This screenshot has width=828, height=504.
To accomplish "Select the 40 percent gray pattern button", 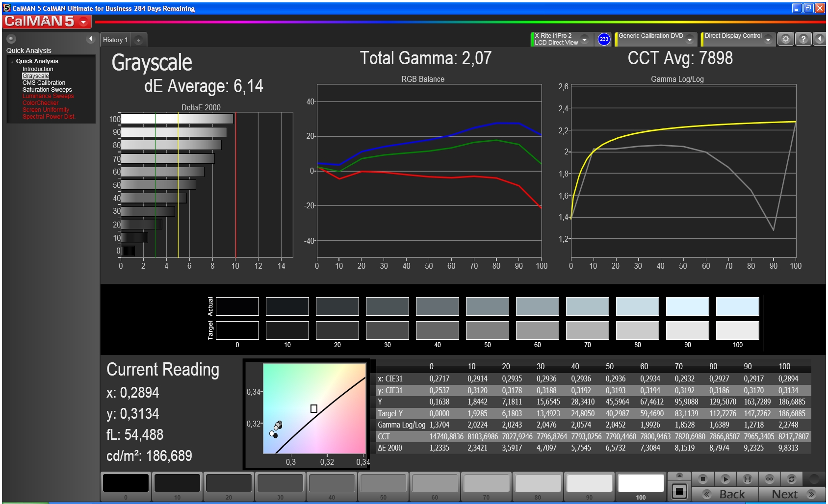I will click(332, 486).
